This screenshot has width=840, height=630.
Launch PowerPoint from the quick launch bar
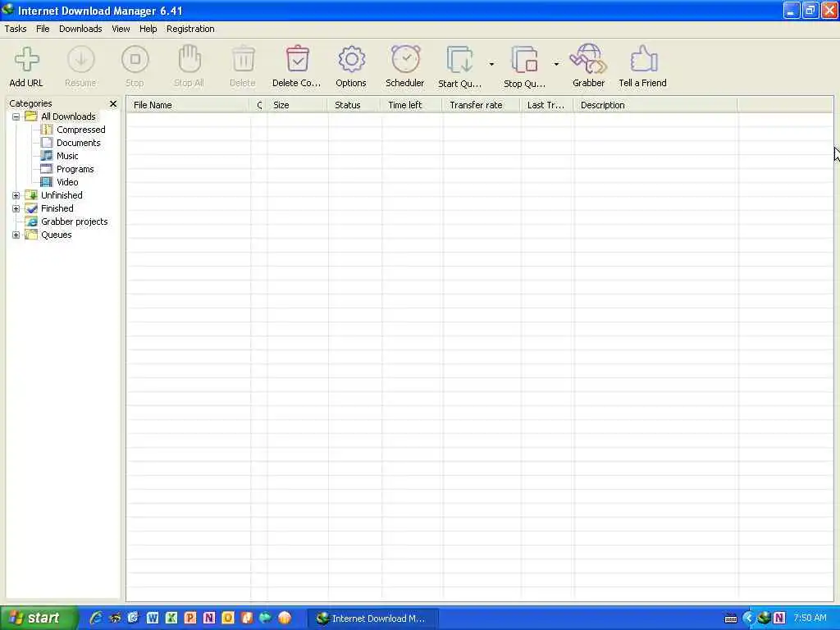189,618
